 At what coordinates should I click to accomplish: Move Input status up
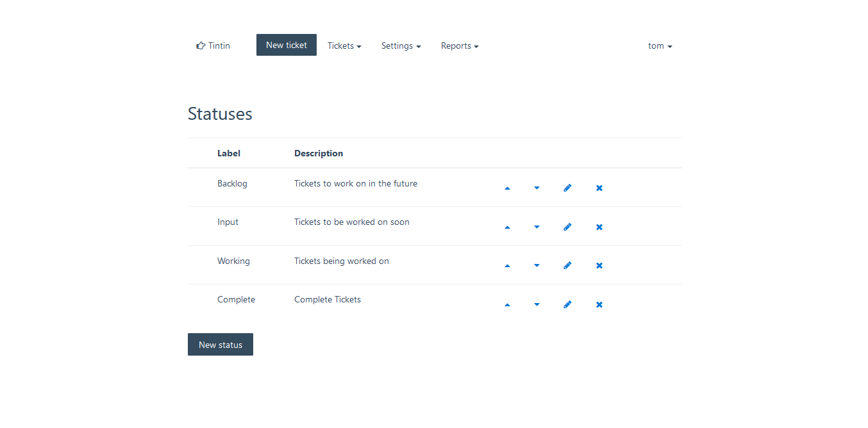point(507,227)
